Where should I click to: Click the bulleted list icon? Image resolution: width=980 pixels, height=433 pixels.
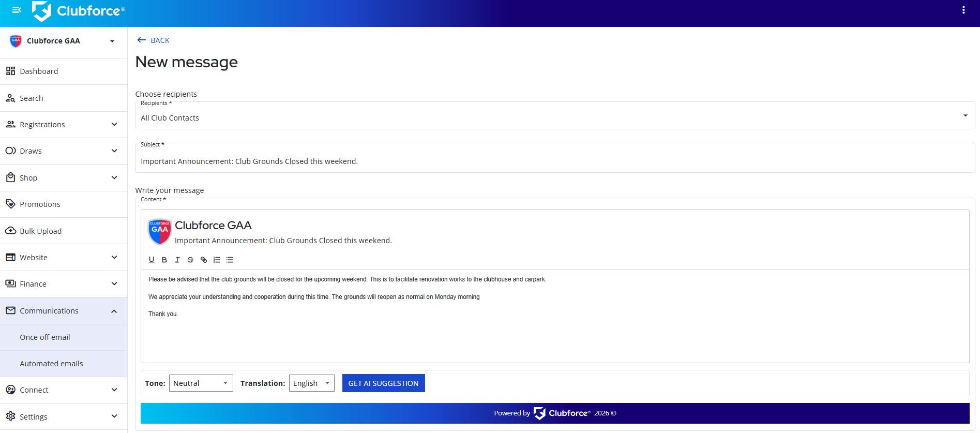[x=230, y=260]
